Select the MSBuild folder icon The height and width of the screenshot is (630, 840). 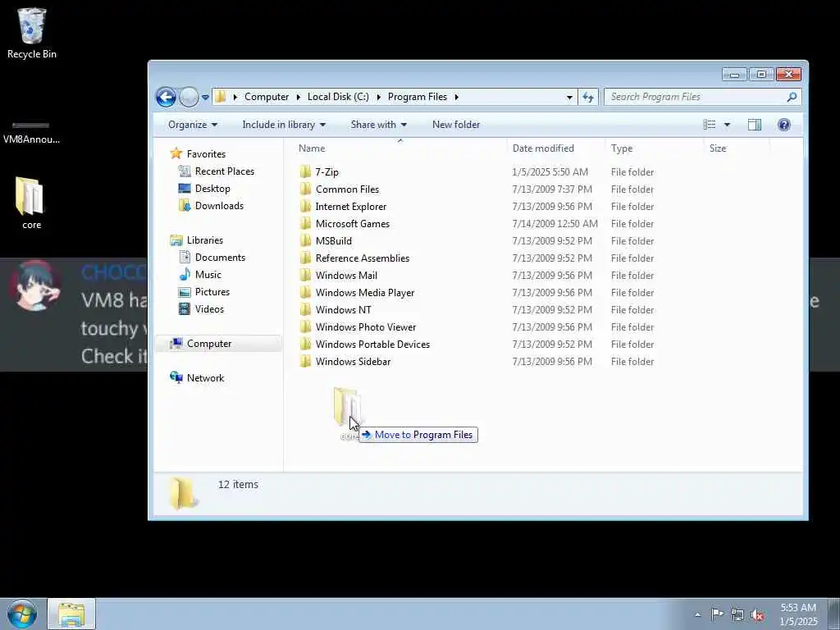(305, 240)
